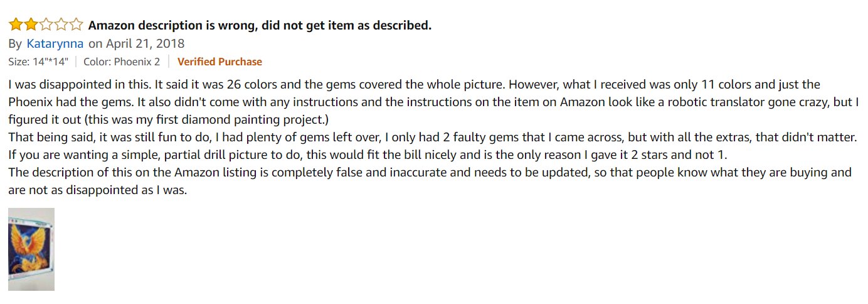
Task: Click the Verified Purchase label
Action: [220, 62]
